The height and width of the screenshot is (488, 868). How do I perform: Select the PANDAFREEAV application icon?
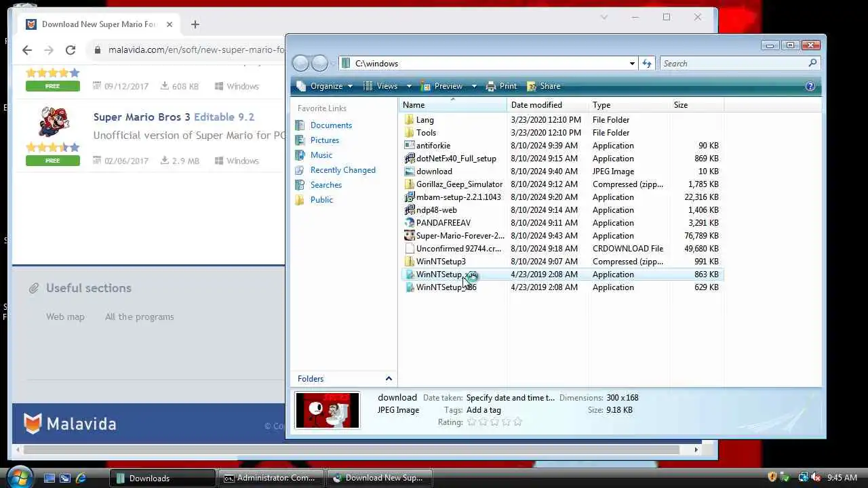pos(409,223)
